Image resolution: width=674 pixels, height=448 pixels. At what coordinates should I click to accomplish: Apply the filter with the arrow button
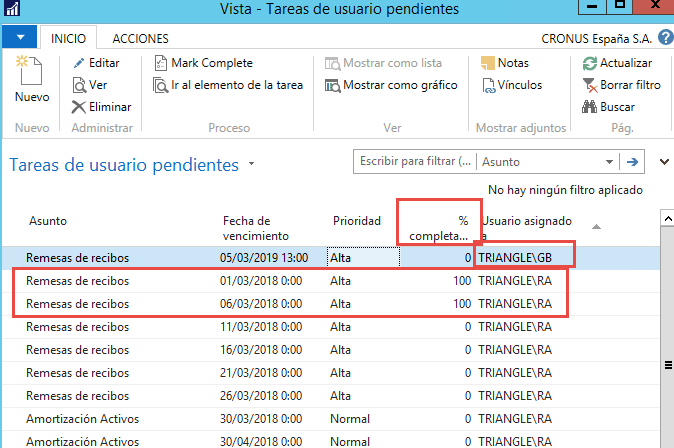tap(632, 162)
